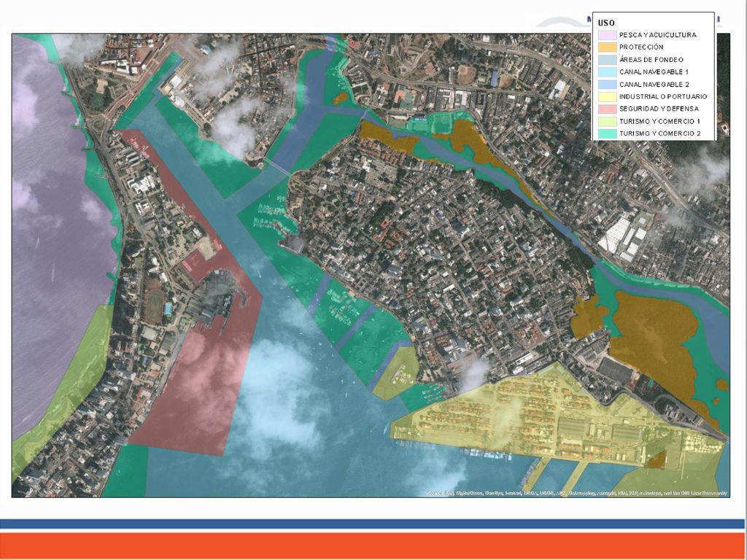Select the Canal Navegable 2 legend swatch
747x560 pixels.
click(607, 85)
